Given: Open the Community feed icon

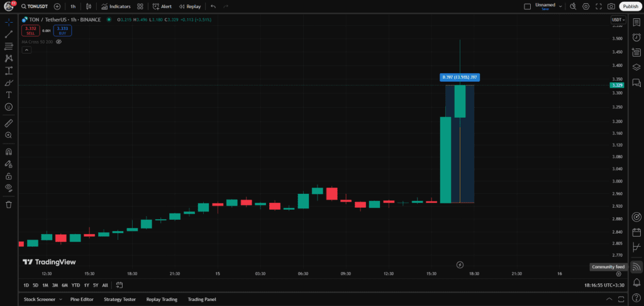Looking at the screenshot, I should (x=636, y=267).
